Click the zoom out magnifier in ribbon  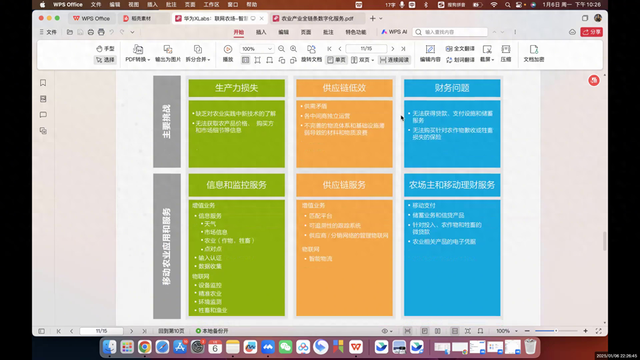(x=281, y=49)
